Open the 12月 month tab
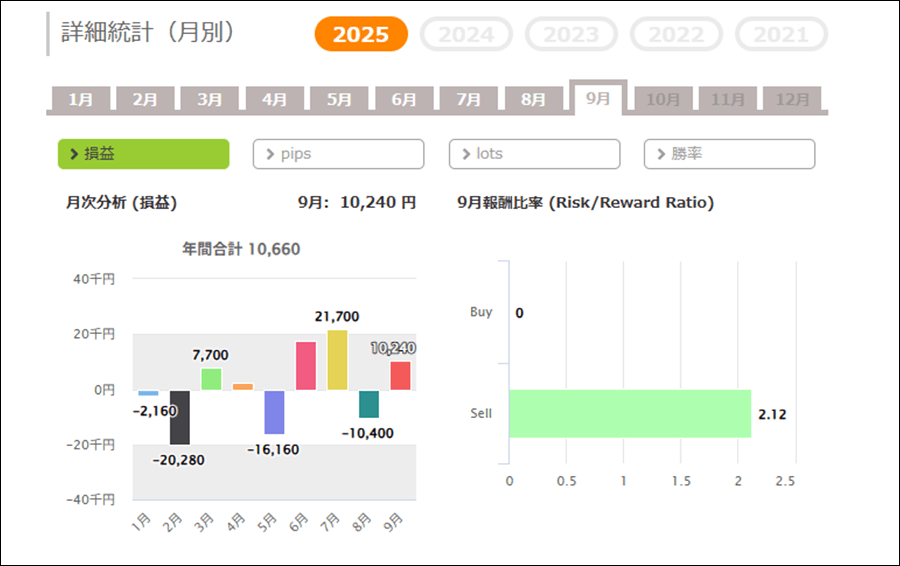This screenshot has height=566, width=900. click(792, 100)
